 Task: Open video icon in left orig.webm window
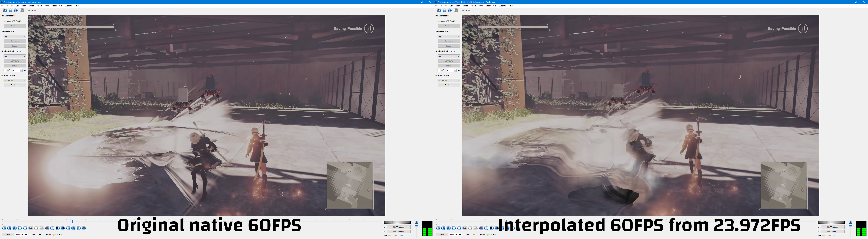(x=5, y=11)
